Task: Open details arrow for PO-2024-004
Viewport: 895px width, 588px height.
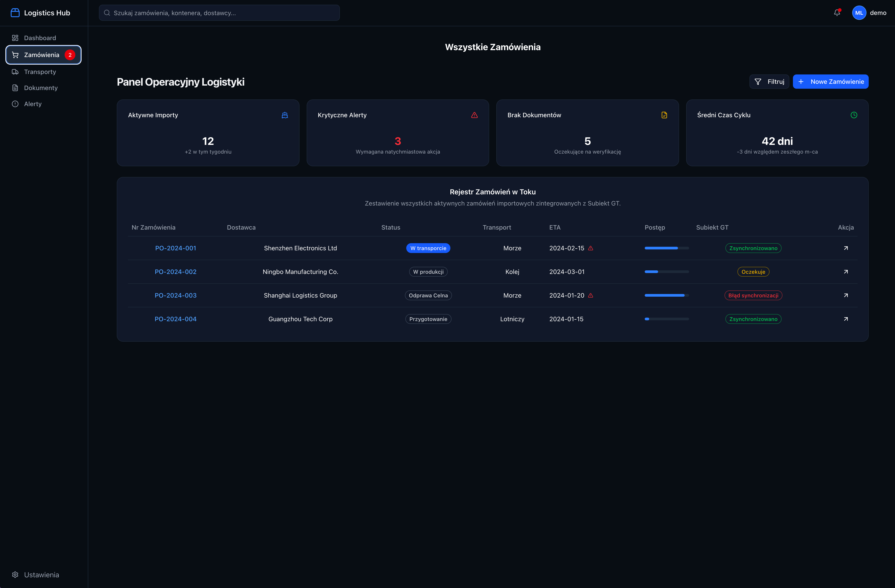Action: coord(846,319)
